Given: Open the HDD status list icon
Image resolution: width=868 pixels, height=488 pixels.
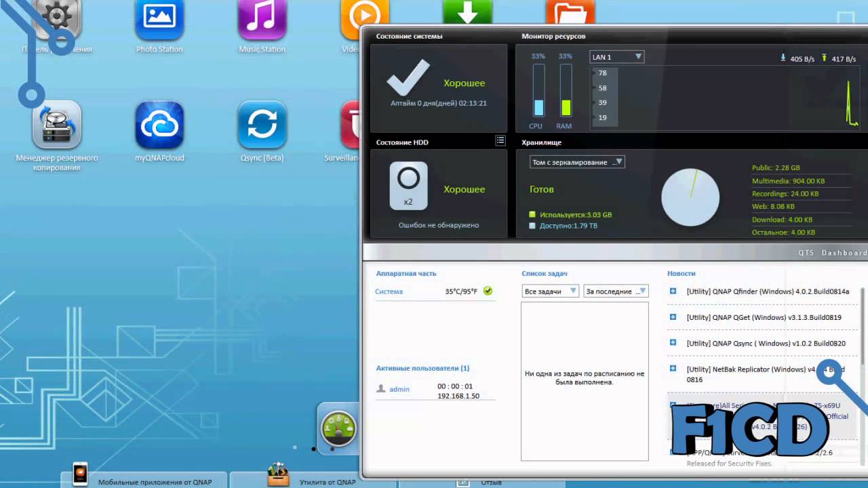Looking at the screenshot, I should click(500, 140).
